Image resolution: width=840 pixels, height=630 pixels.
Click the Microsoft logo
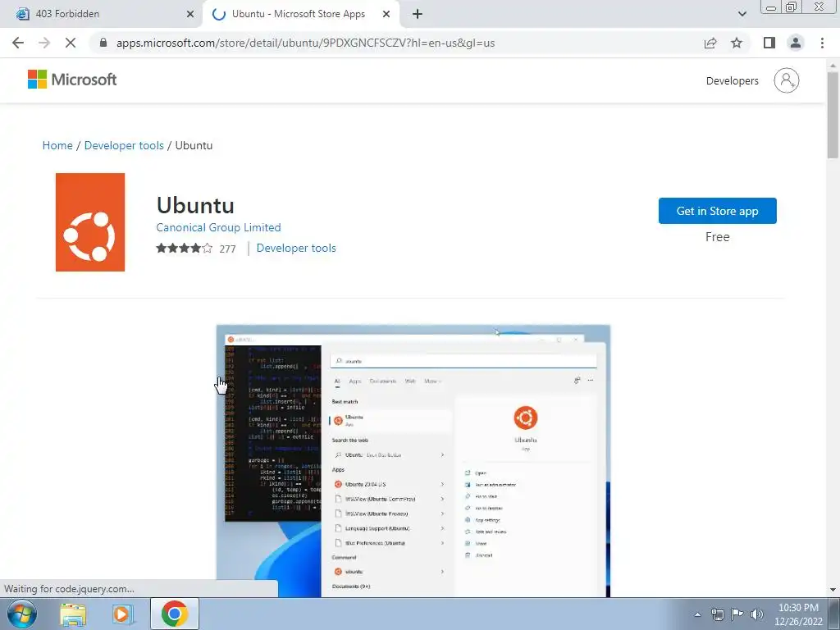[x=72, y=80]
